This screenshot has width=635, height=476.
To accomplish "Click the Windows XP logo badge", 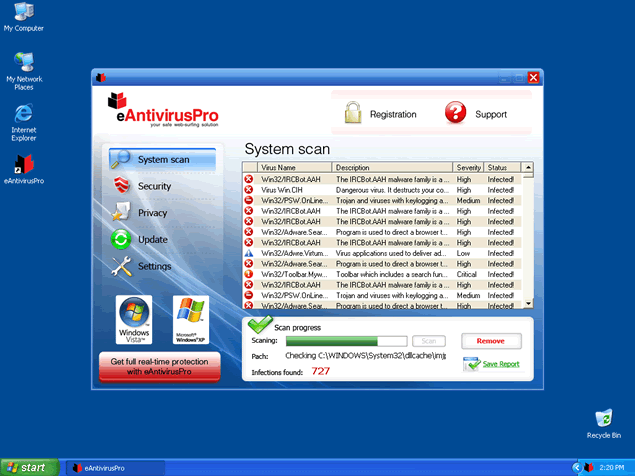I will click(x=191, y=319).
